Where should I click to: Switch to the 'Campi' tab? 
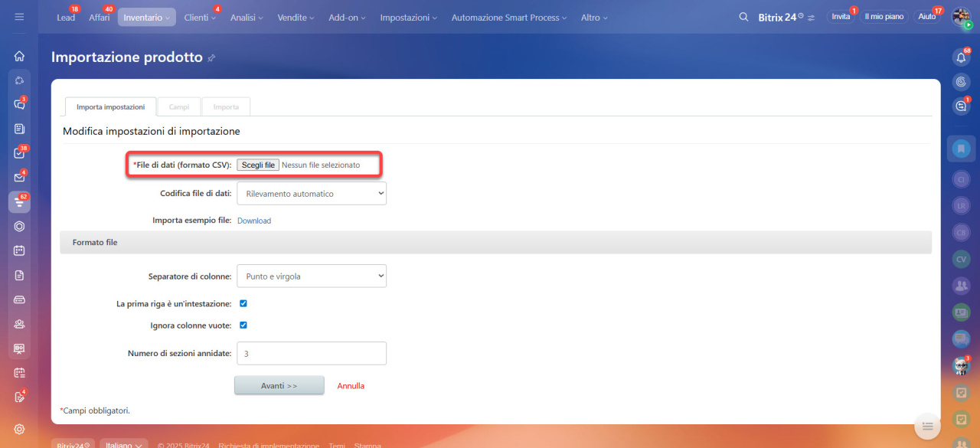tap(178, 107)
